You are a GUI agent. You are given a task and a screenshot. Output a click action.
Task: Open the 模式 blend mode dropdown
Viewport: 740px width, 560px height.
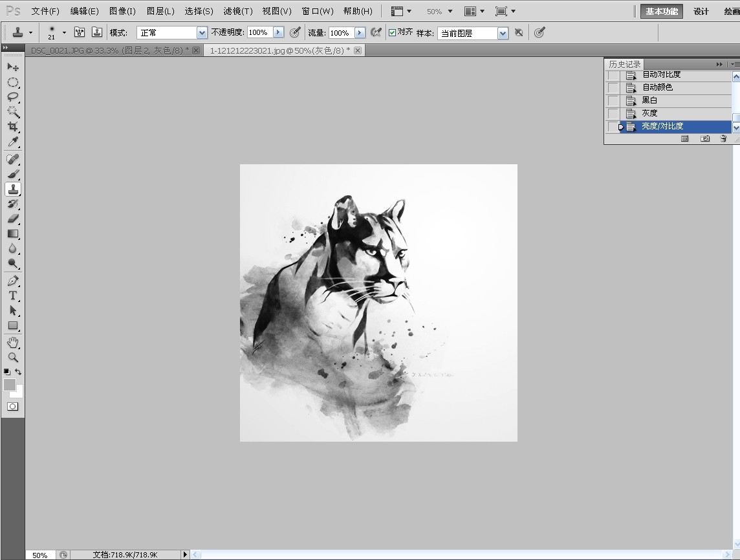[202, 32]
